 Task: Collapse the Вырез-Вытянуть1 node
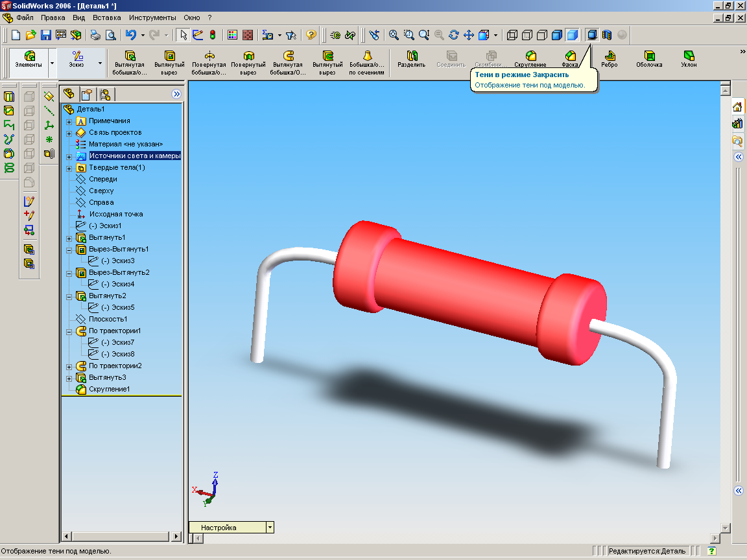click(x=69, y=250)
